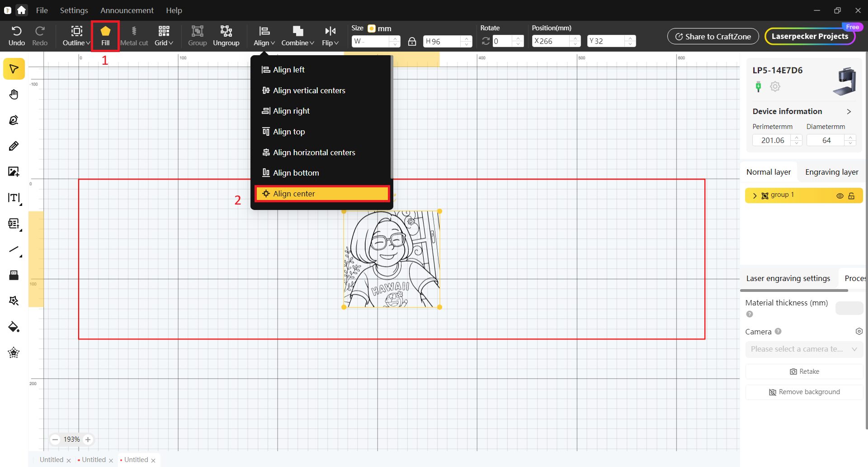The image size is (868, 467).
Task: Click the Ungroup button
Action: coord(226,36)
